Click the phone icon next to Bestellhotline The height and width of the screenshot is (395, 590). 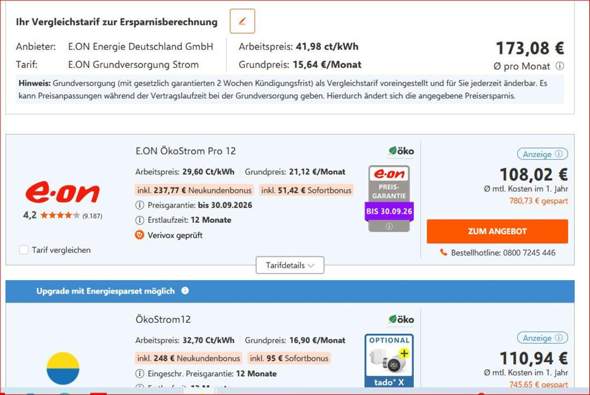click(x=444, y=252)
